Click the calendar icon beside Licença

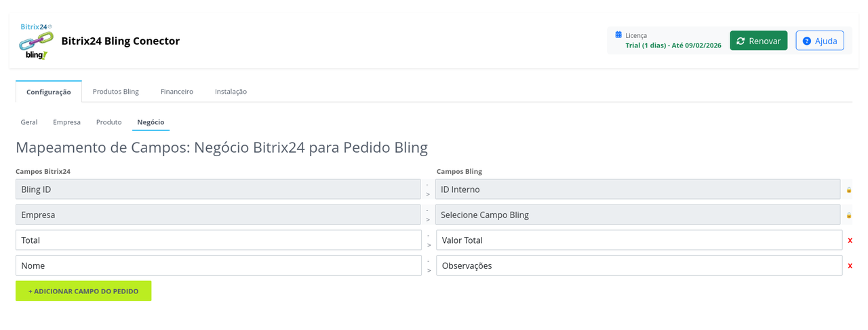(x=618, y=35)
